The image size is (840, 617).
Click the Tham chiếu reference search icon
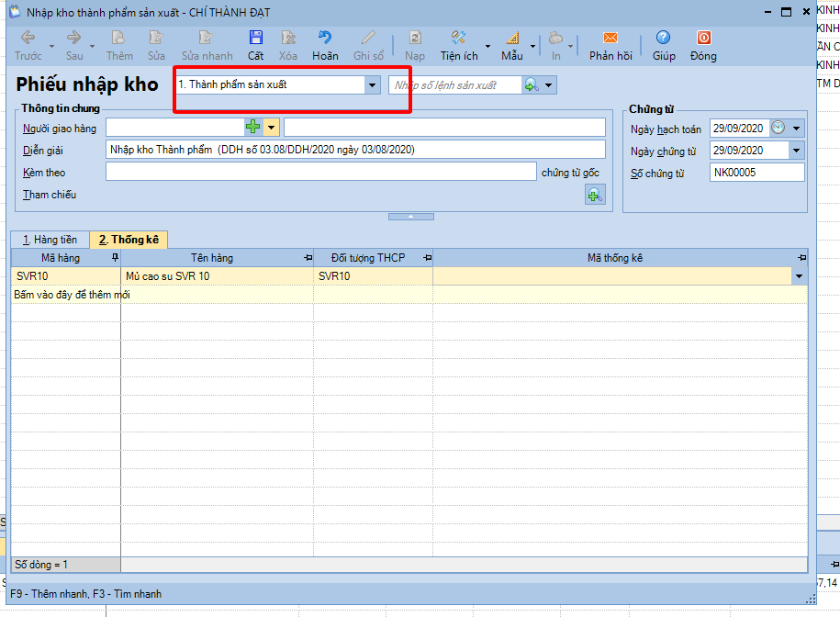(x=595, y=195)
